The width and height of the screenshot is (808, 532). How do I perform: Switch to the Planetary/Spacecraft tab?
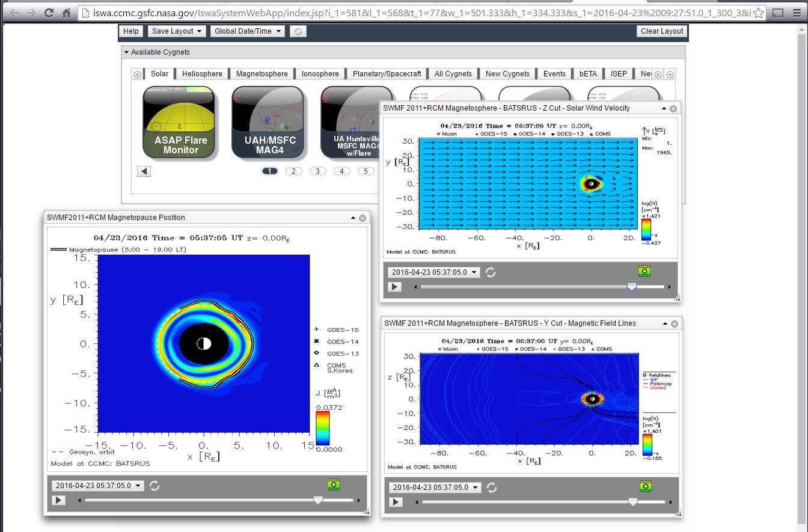click(x=387, y=74)
